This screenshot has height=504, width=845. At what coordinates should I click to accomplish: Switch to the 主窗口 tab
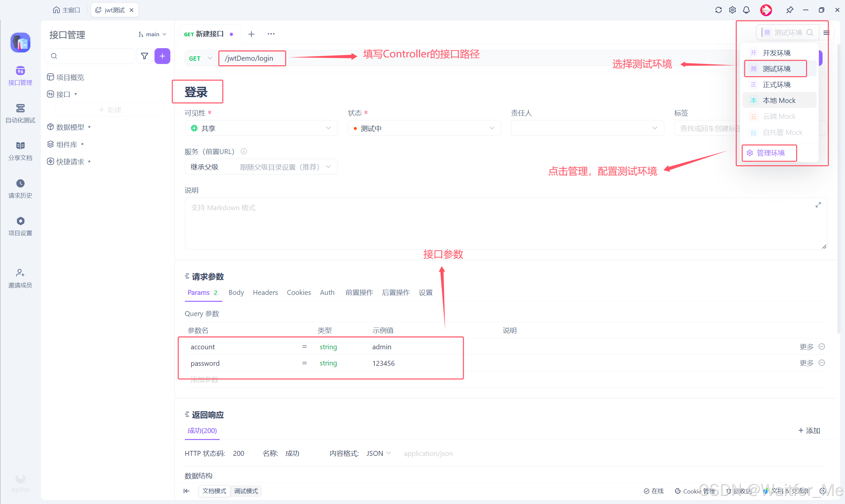point(67,10)
